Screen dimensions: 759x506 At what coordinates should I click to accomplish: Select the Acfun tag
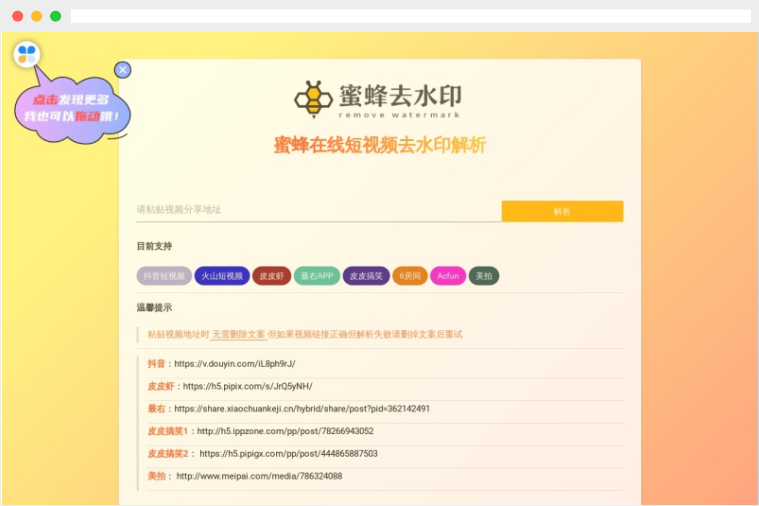(448, 276)
